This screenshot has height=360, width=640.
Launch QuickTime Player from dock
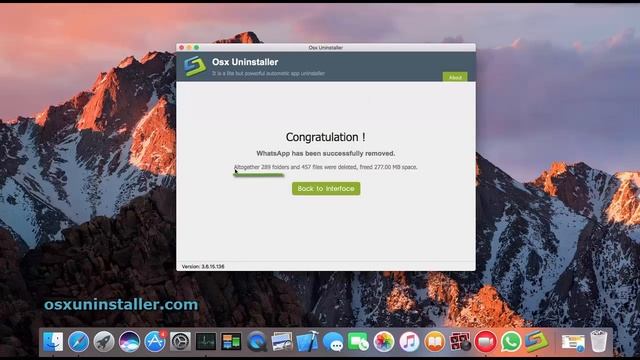(256, 341)
